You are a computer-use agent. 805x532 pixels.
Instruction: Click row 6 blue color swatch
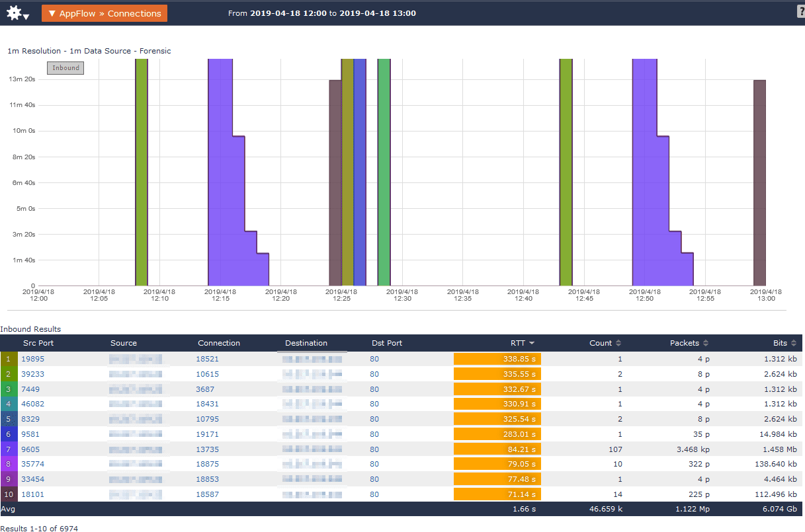click(9, 434)
